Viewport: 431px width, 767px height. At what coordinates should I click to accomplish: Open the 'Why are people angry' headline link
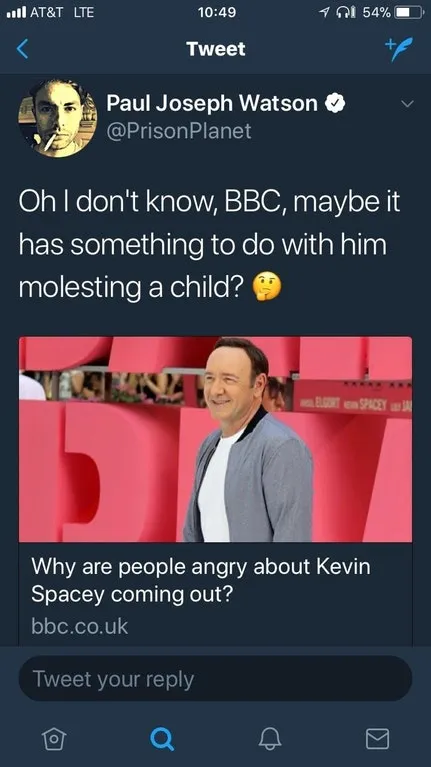201,581
